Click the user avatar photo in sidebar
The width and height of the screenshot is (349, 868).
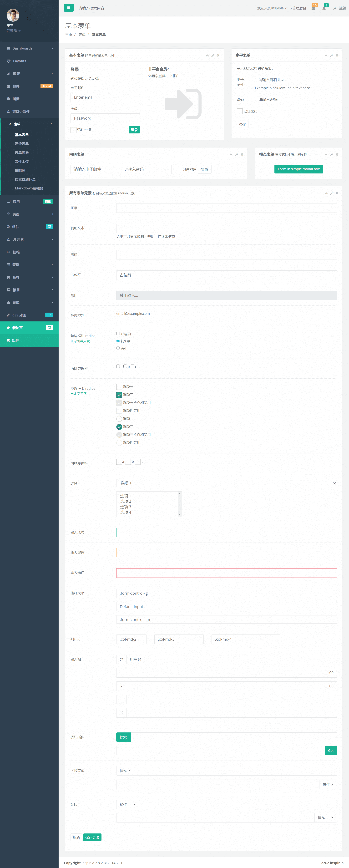click(x=13, y=15)
